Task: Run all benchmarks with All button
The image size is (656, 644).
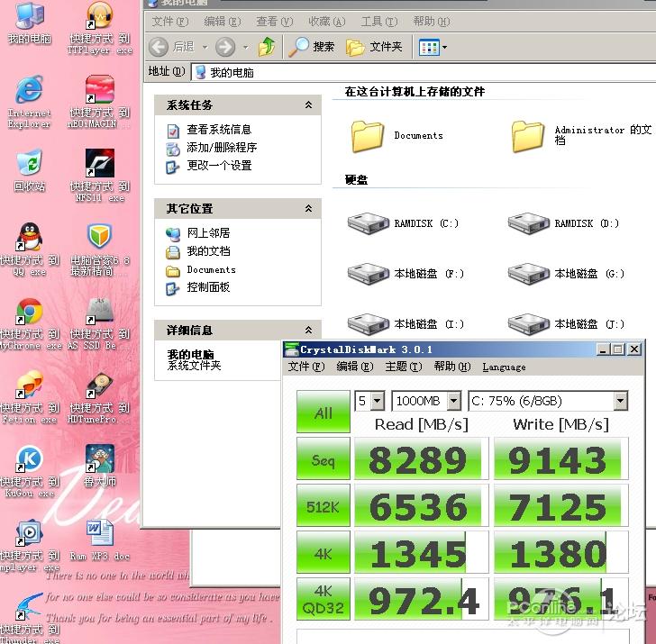Action: [x=323, y=412]
